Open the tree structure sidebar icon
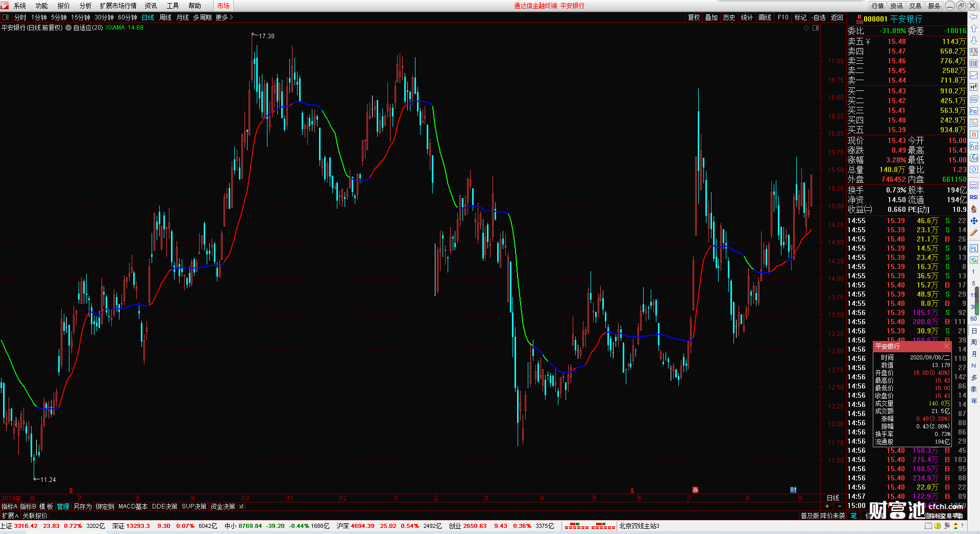Screen dimensions: 980x534 (x=973, y=123)
